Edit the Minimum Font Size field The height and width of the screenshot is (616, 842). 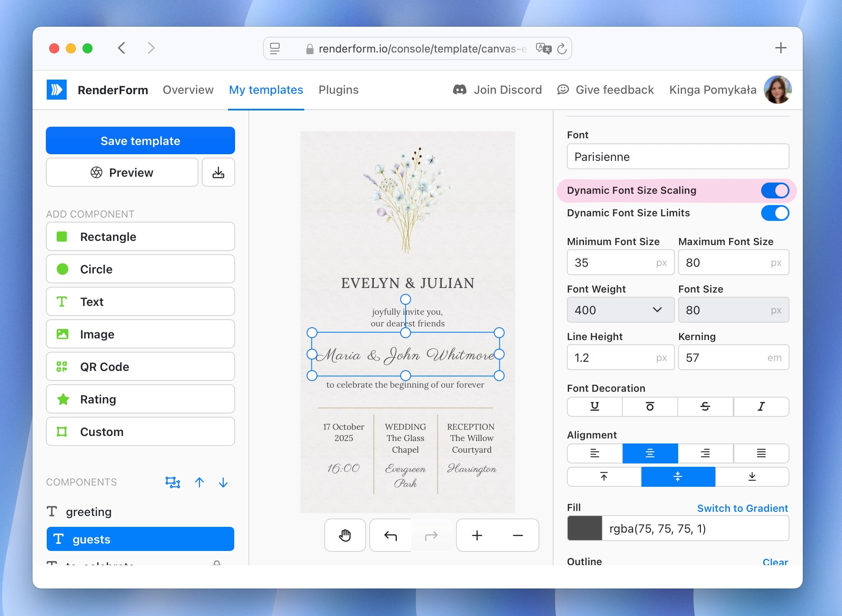[x=621, y=262]
